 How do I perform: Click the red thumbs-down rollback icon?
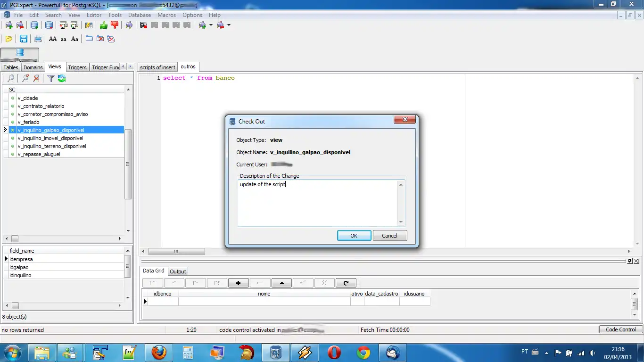tap(115, 25)
